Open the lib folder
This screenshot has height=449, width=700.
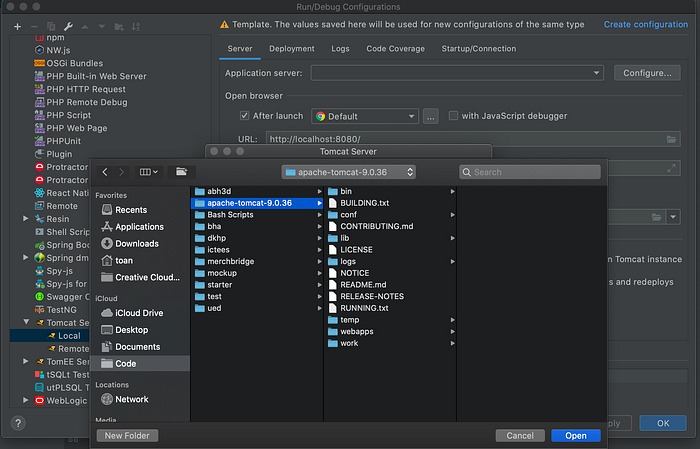390,238
